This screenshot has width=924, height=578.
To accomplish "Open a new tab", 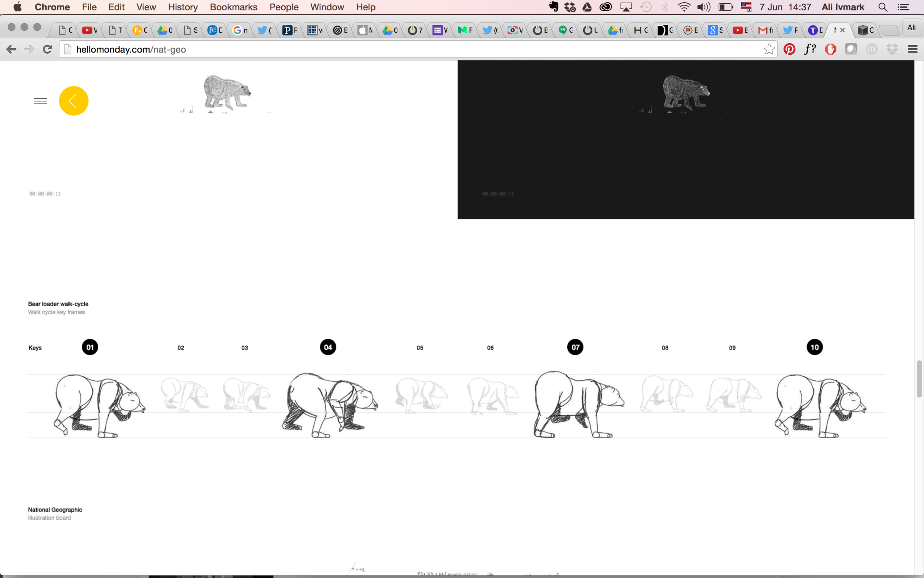I will point(889,30).
